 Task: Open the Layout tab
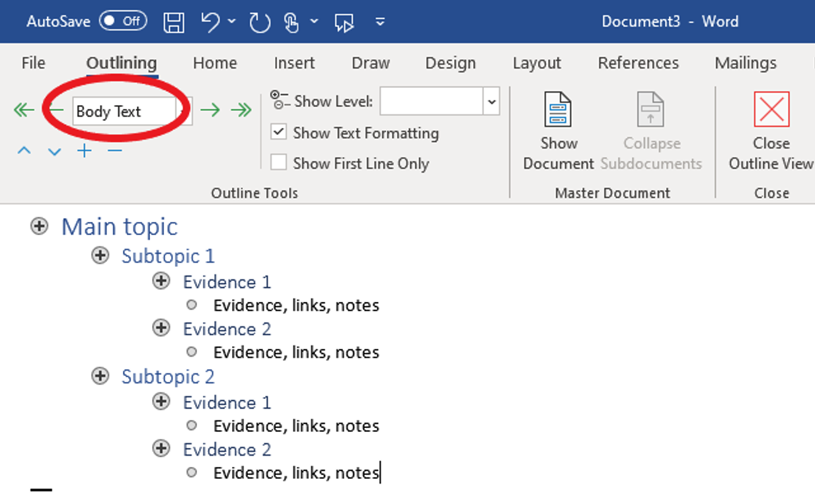(537, 63)
